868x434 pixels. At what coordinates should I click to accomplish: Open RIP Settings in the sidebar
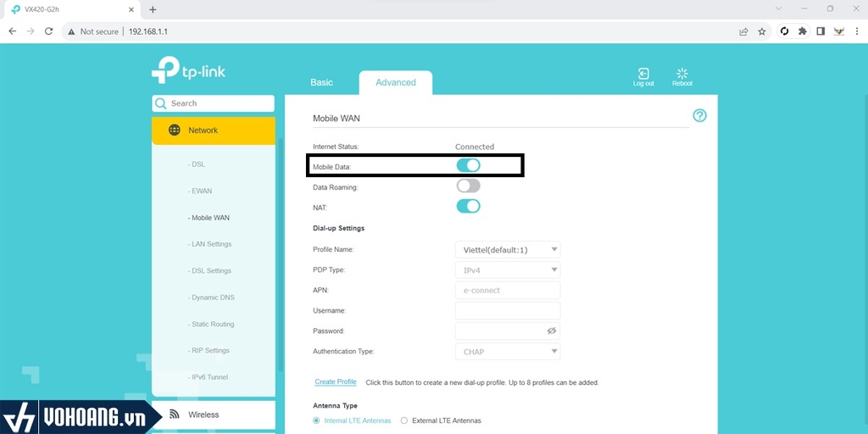tap(209, 350)
